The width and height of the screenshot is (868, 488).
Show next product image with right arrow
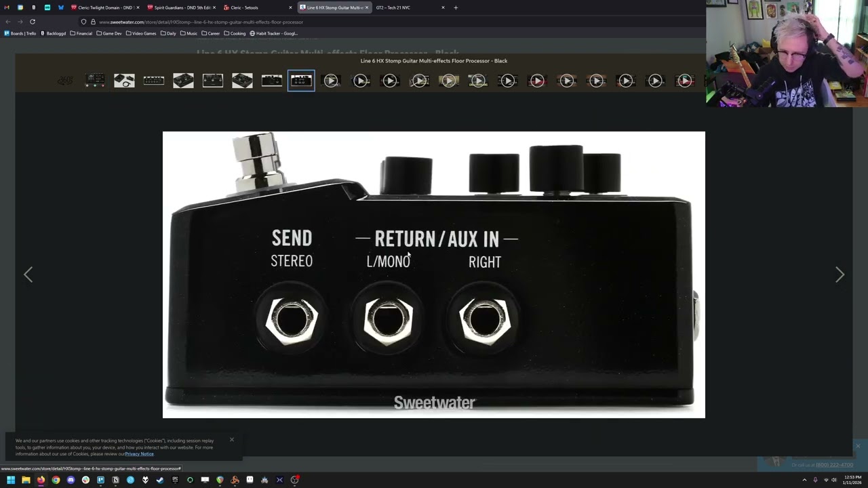pos(840,274)
